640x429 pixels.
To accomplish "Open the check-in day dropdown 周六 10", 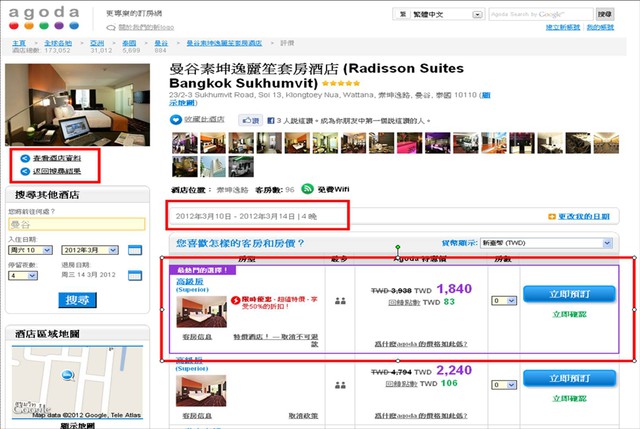I will coord(30,250).
